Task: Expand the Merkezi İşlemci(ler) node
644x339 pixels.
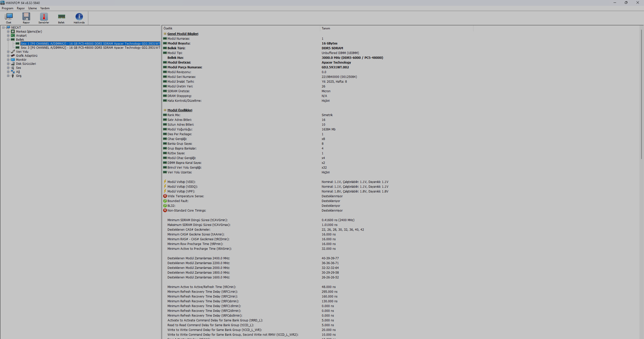Action: coord(8,31)
